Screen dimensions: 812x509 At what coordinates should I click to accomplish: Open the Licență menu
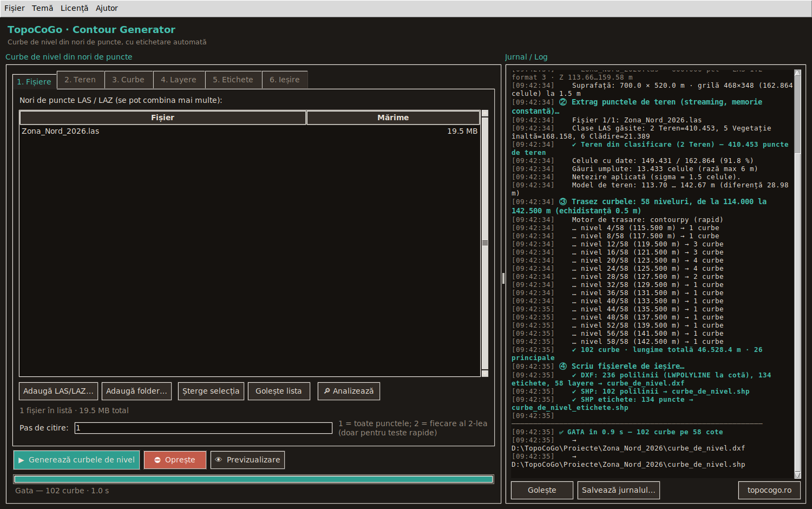point(74,8)
